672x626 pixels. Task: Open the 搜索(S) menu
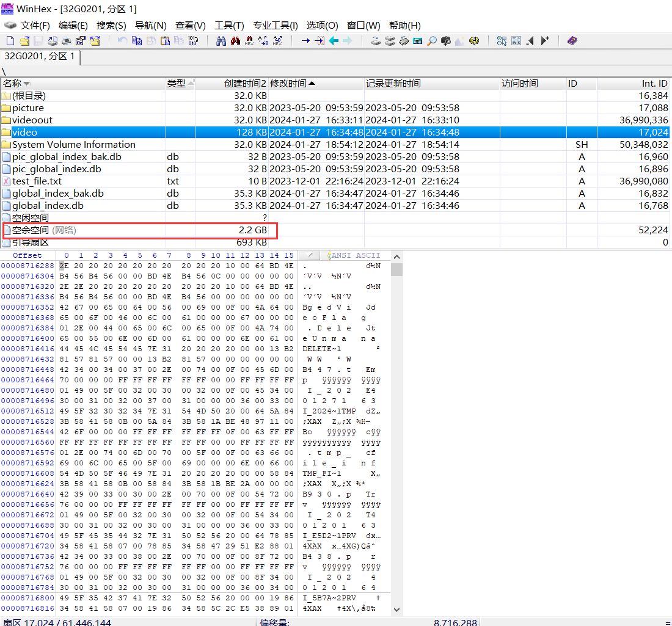[x=111, y=26]
